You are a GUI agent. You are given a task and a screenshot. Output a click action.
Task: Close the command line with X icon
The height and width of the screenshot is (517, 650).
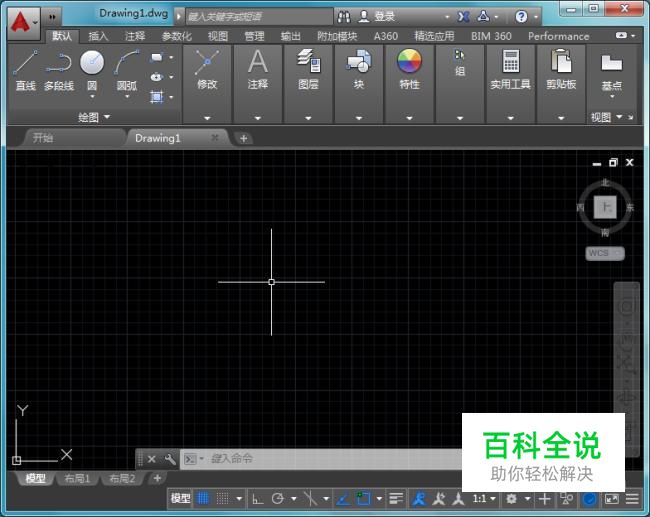point(152,459)
